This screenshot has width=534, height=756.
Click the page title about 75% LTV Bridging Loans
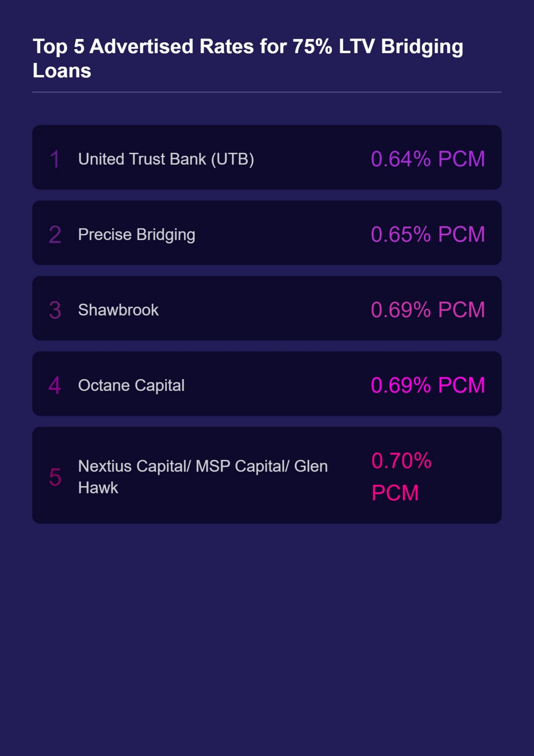coord(248,58)
